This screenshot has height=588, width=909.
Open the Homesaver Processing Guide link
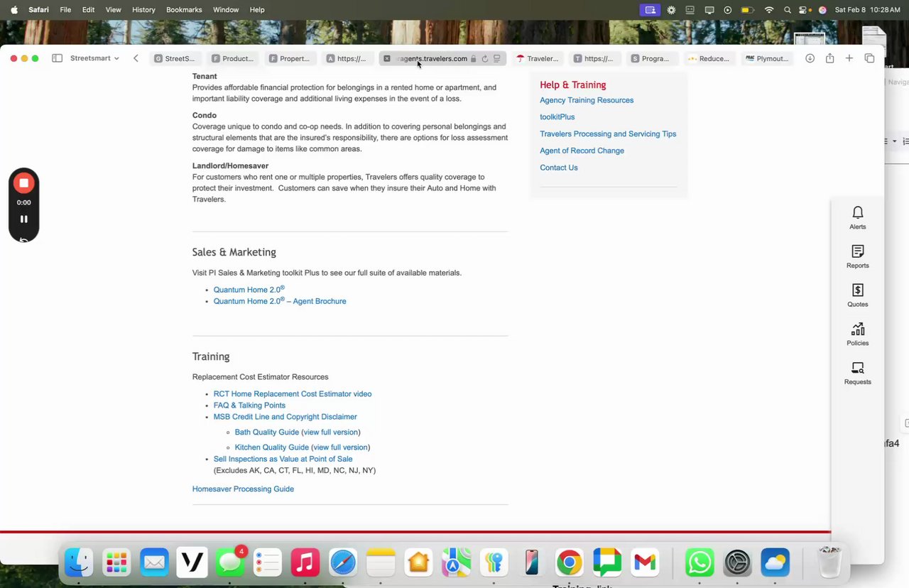coord(243,489)
